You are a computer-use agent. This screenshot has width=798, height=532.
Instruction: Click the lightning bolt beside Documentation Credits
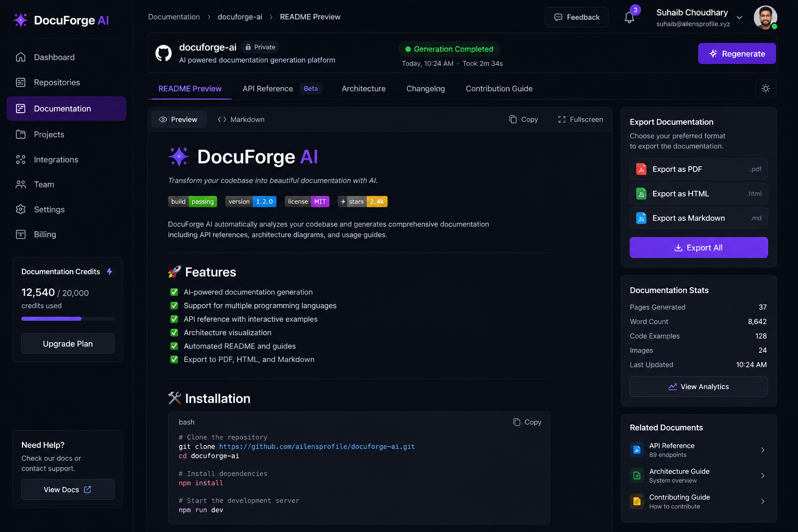click(110, 272)
